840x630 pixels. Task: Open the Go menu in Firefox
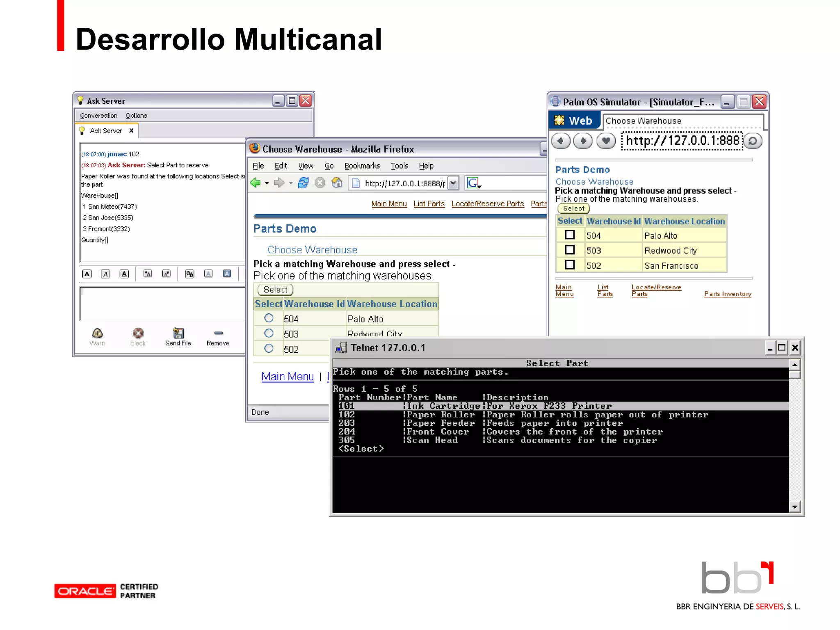tap(329, 166)
